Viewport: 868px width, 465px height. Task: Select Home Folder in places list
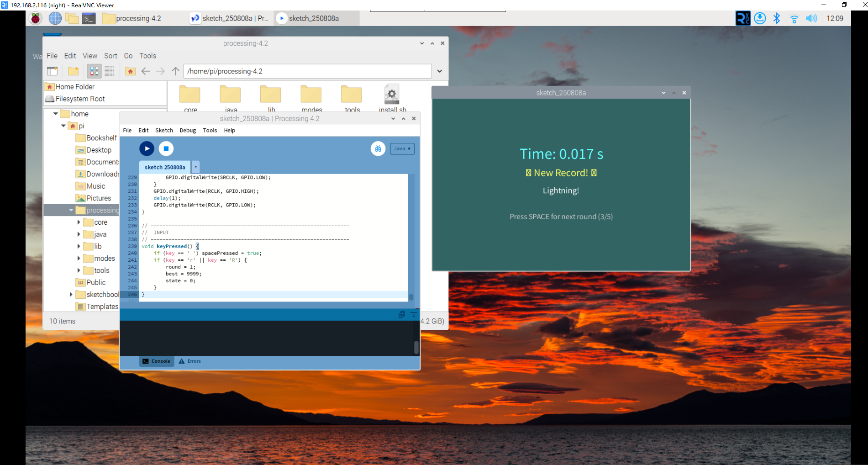[105, 87]
